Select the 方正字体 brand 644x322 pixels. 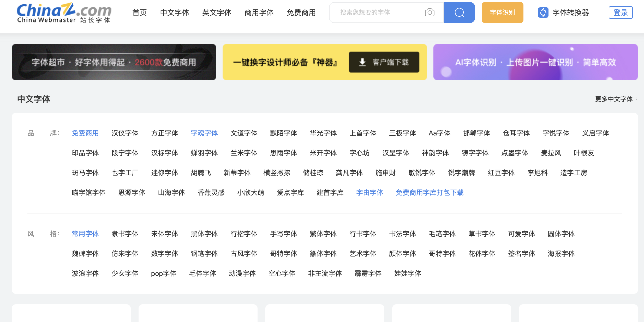pyautogui.click(x=165, y=133)
